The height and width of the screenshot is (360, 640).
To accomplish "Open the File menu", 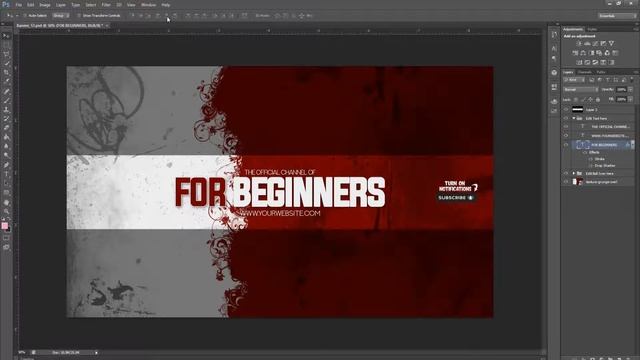I will pos(19,5).
